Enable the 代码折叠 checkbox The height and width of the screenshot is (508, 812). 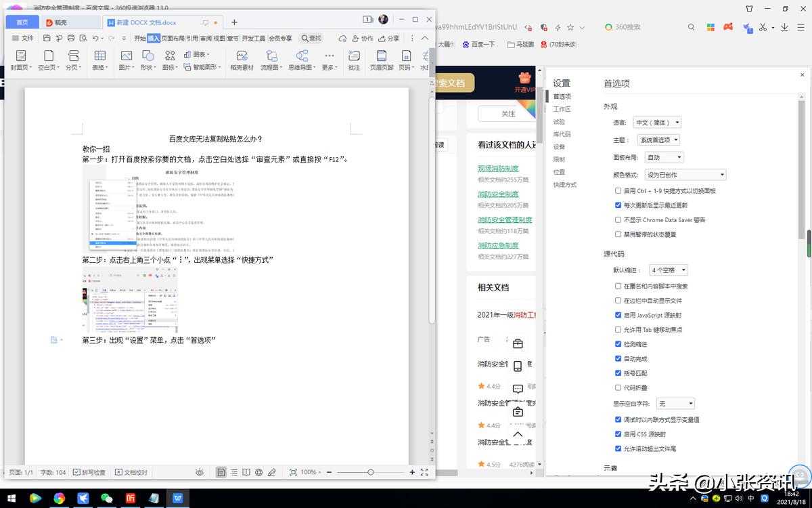point(618,387)
